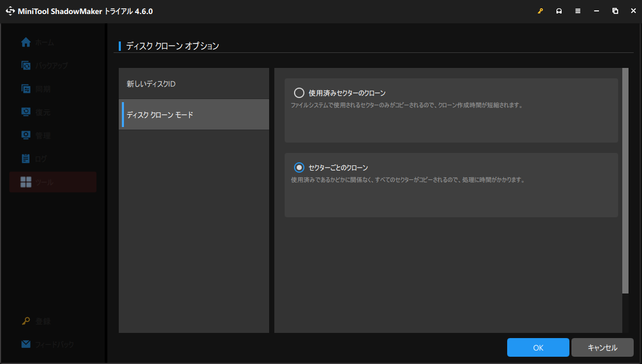Click the Backup icon in sidebar
The width and height of the screenshot is (642, 364).
point(26,65)
